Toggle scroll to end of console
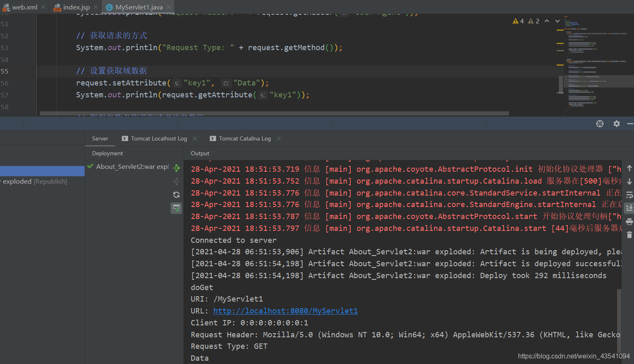This screenshot has height=364, width=634. click(629, 208)
